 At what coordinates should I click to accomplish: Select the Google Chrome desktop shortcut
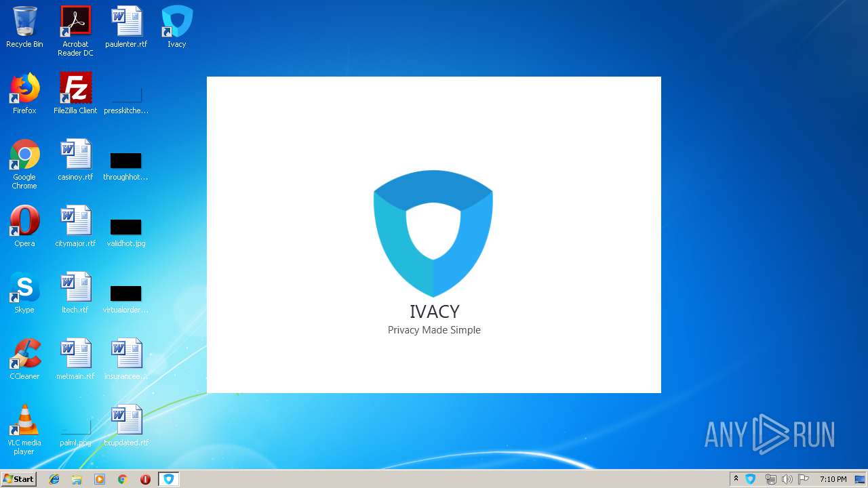point(24,165)
